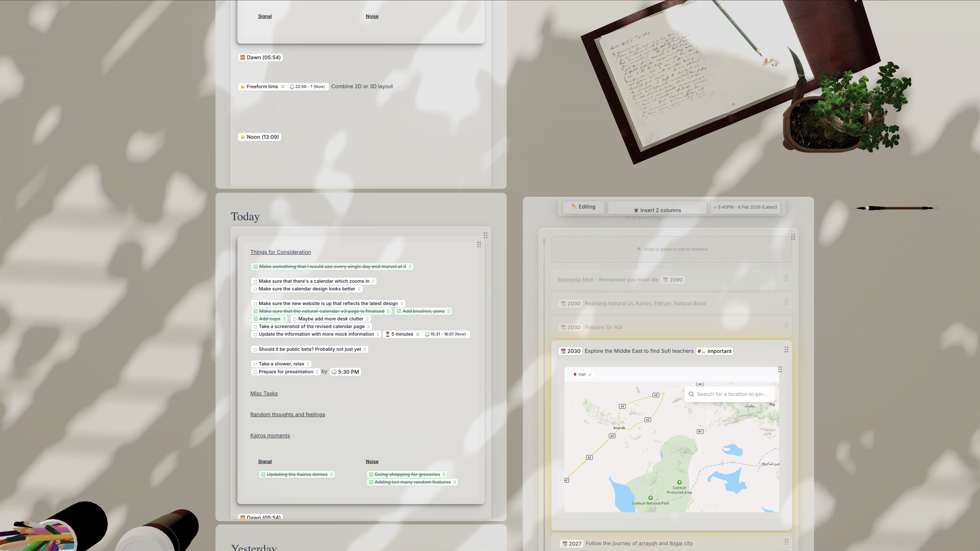Screen dimensions: 980x551
Task: Tick the Maybe add more desk clutter checkbox
Action: tap(295, 319)
